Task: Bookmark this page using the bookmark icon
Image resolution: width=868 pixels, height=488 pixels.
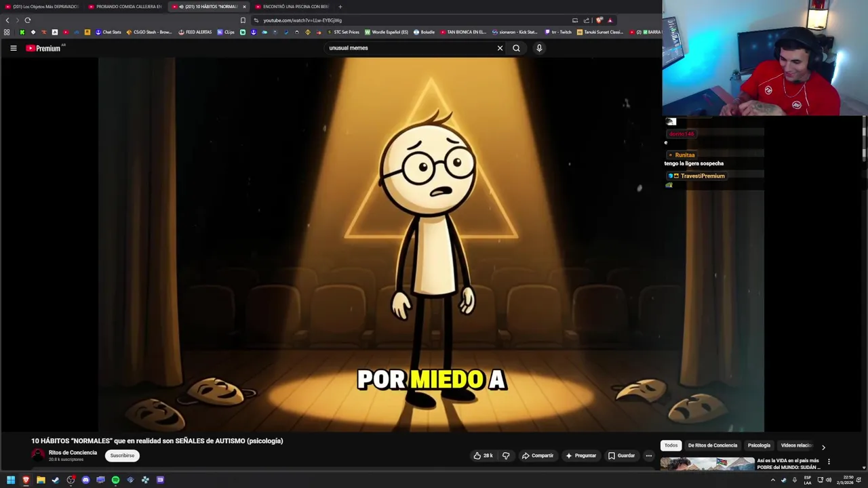Action: [243, 20]
